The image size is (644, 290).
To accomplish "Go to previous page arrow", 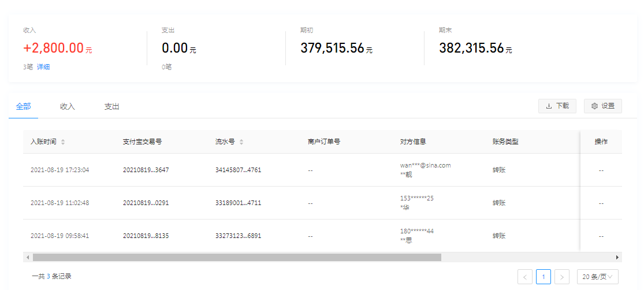I will click(x=524, y=277).
